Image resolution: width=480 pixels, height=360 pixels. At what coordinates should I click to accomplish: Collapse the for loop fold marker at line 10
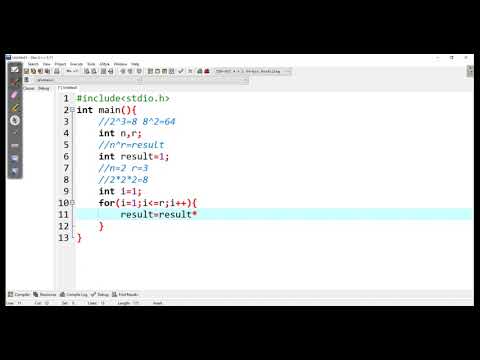72,203
